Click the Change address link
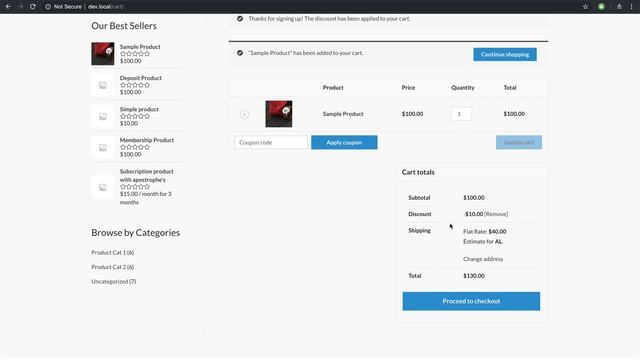 pyautogui.click(x=483, y=259)
